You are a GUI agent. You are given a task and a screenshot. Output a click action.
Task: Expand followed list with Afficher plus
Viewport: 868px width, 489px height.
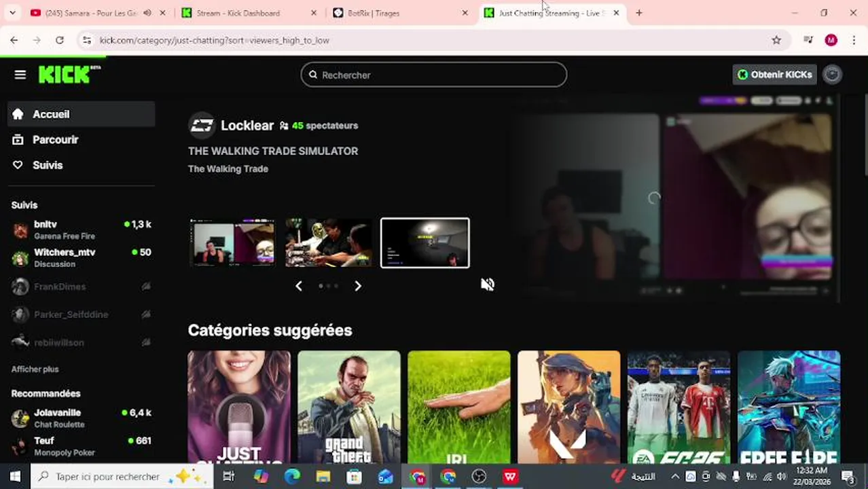pyautogui.click(x=35, y=369)
